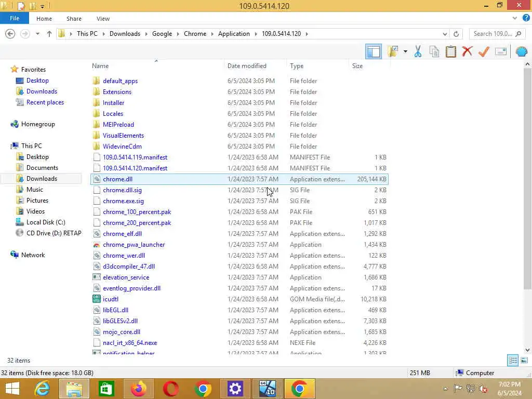The height and width of the screenshot is (399, 532).
Task: Open the File tab
Action: click(14, 18)
